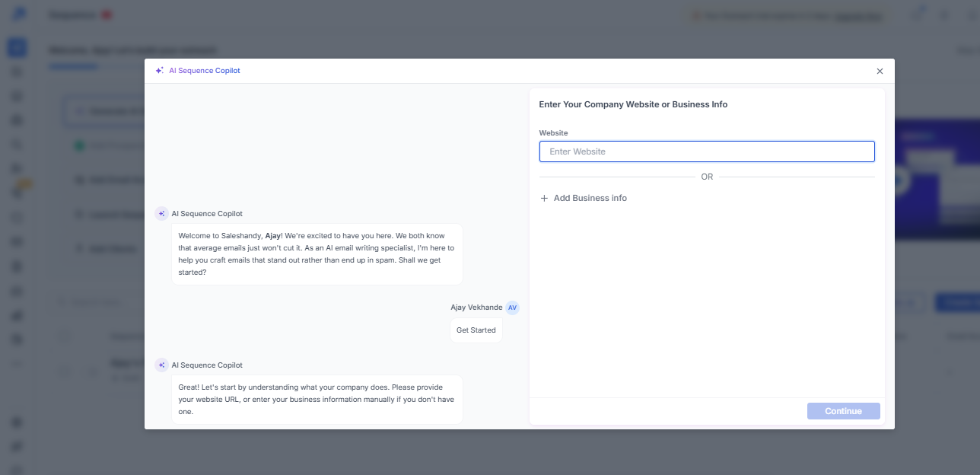
Task: Choose Add Business info option
Action: tap(584, 198)
